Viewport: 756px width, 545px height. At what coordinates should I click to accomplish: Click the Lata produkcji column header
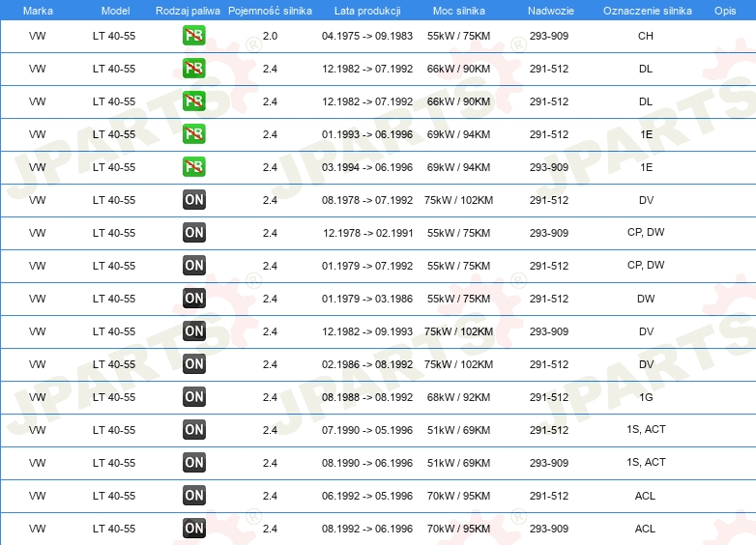(367, 11)
